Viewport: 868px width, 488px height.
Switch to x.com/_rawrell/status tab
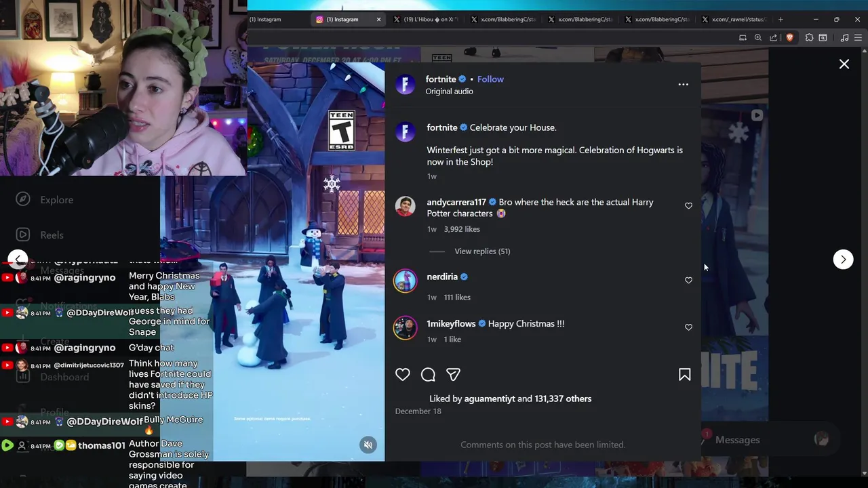734,20
